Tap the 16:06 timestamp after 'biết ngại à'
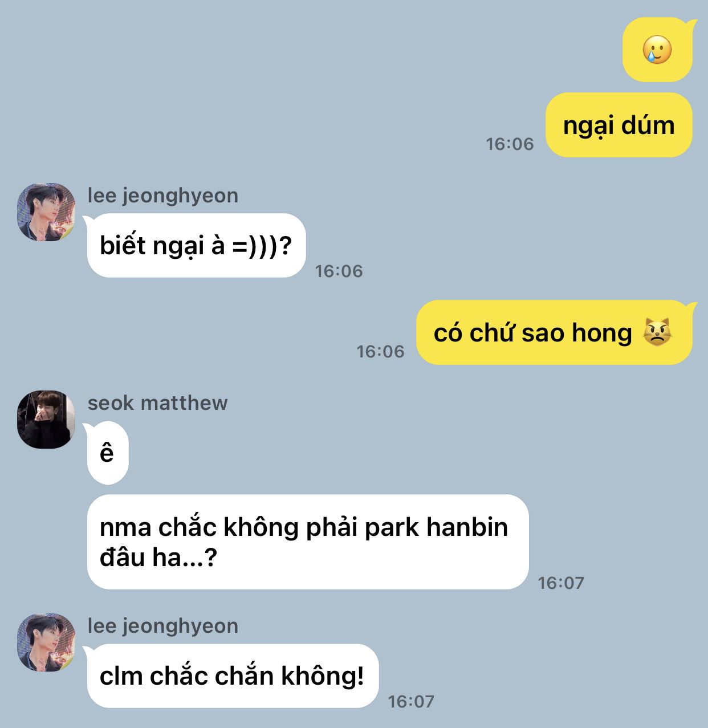 339,271
